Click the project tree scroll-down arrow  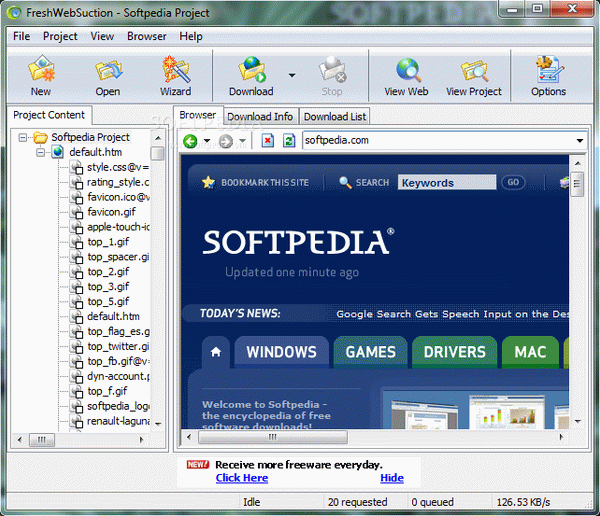coord(158,424)
